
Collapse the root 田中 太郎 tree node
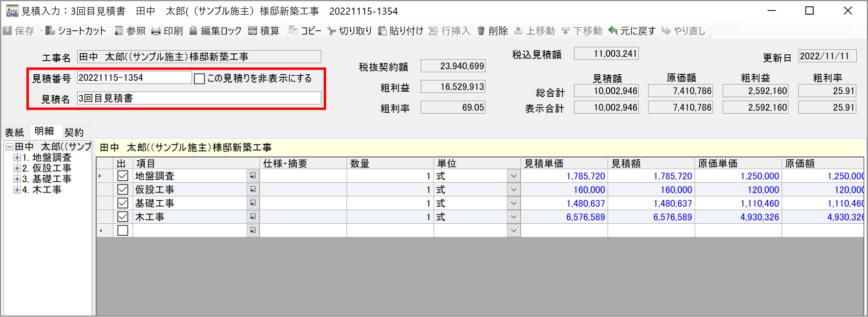[9, 147]
